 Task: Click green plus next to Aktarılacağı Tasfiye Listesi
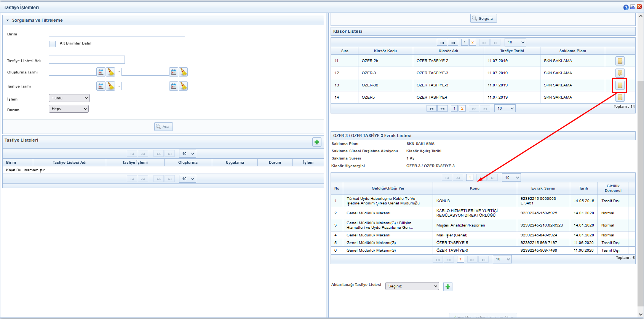pos(448,287)
